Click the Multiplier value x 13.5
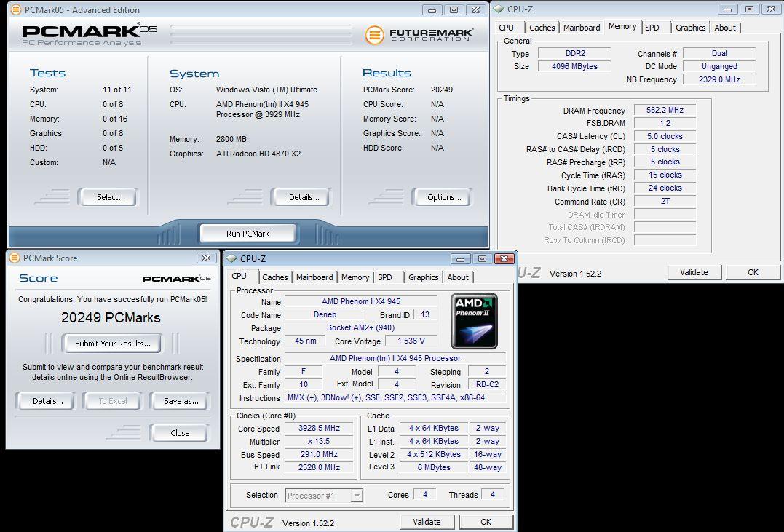 coord(319,442)
